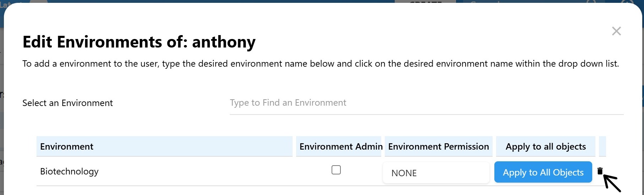
Task: Close the Edit Environments dialog
Action: point(616,31)
